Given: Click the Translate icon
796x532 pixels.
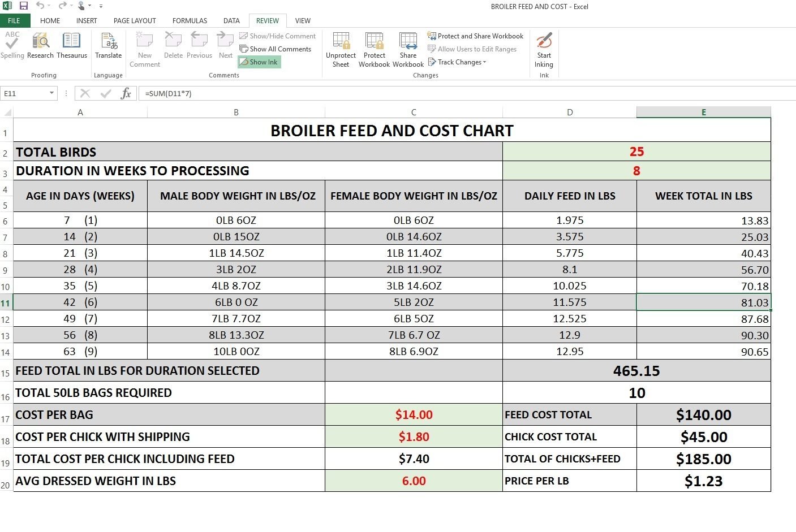Looking at the screenshot, I should point(109,45).
